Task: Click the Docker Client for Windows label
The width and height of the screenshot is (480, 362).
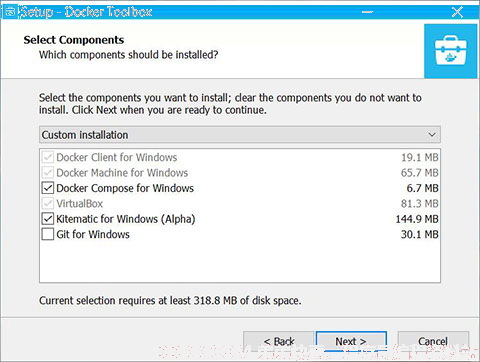Action: click(117, 157)
